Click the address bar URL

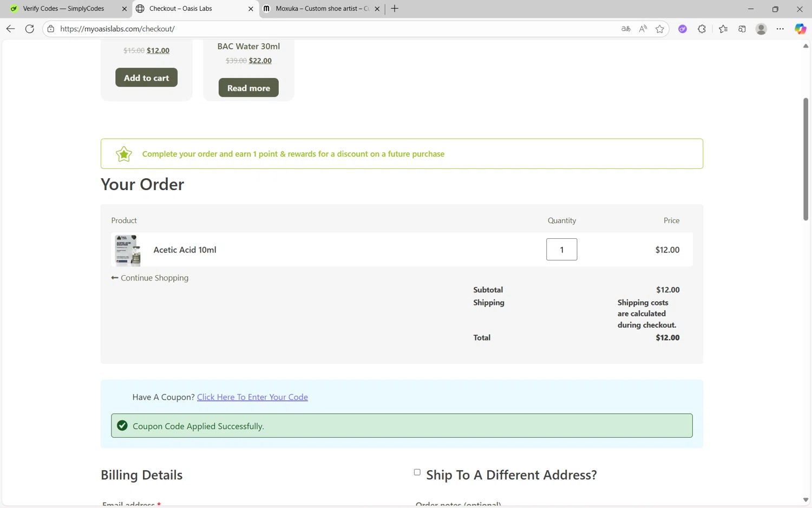pyautogui.click(x=117, y=29)
